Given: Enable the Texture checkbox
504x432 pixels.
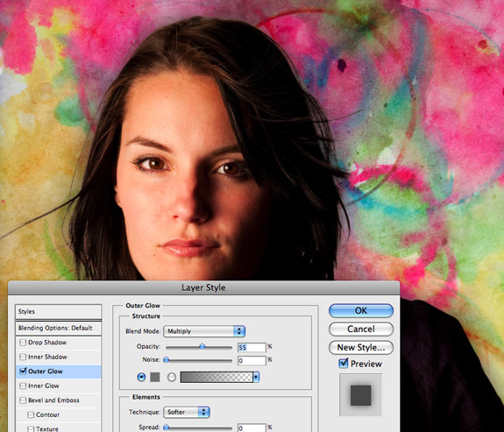Looking at the screenshot, I should (x=31, y=428).
